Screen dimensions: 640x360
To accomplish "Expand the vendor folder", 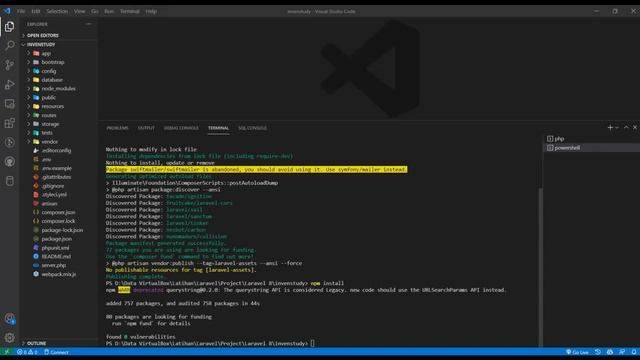I will tap(59, 142).
